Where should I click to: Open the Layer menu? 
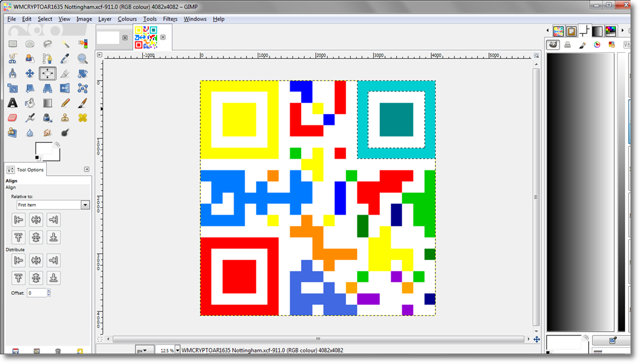[x=104, y=19]
